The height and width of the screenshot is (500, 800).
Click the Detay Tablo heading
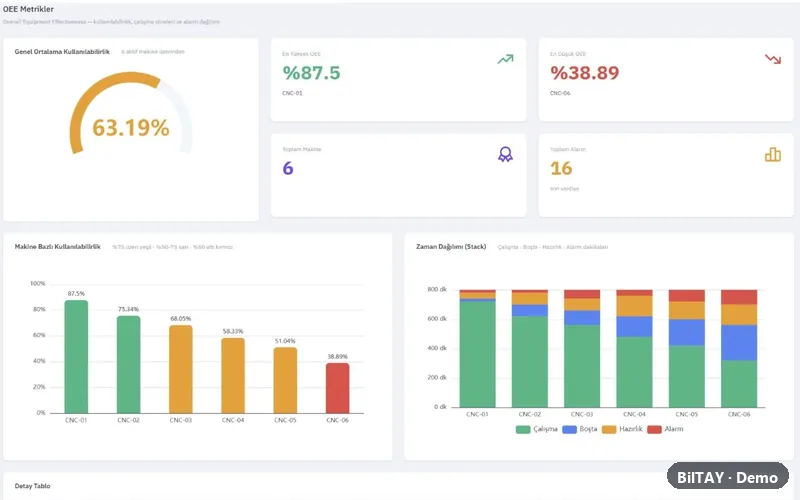[x=32, y=486]
